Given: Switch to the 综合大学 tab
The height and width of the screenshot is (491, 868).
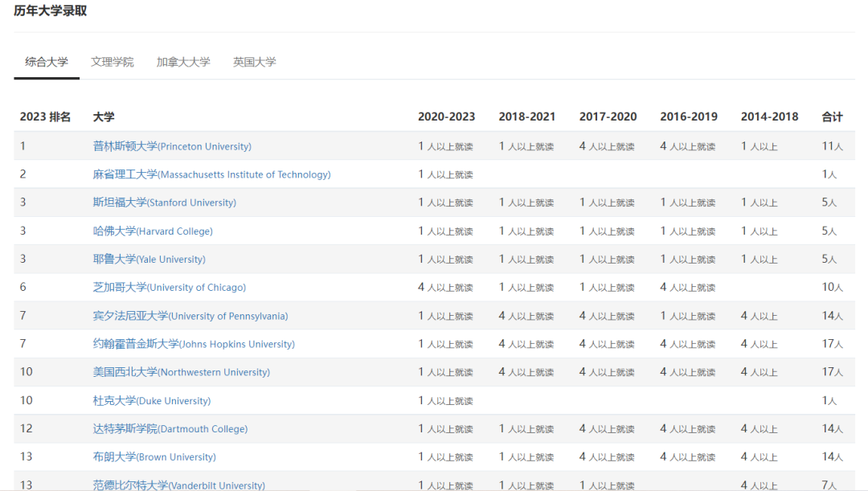Looking at the screenshot, I should (x=47, y=62).
